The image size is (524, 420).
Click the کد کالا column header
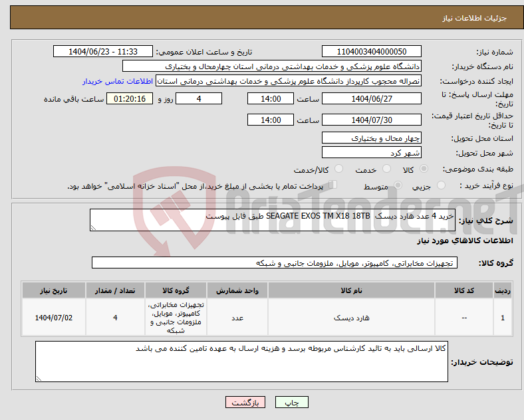point(464,290)
